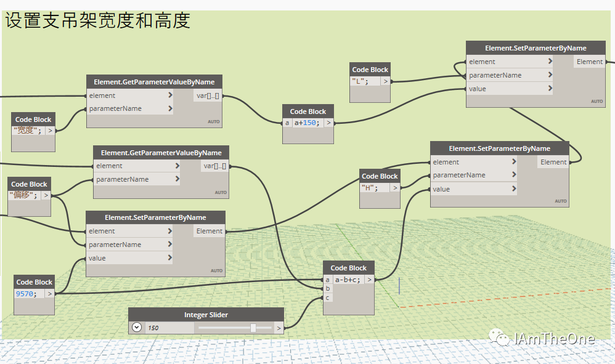Viewport: 615px width, 364px height.
Task: Click AUTO lacing on GetParameterValueByName wired to "宽度"
Action: pyautogui.click(x=214, y=121)
